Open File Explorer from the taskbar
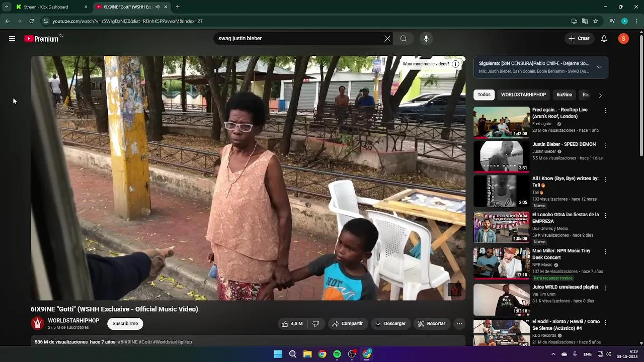Screen dimensions: 644x362 pos(307,354)
